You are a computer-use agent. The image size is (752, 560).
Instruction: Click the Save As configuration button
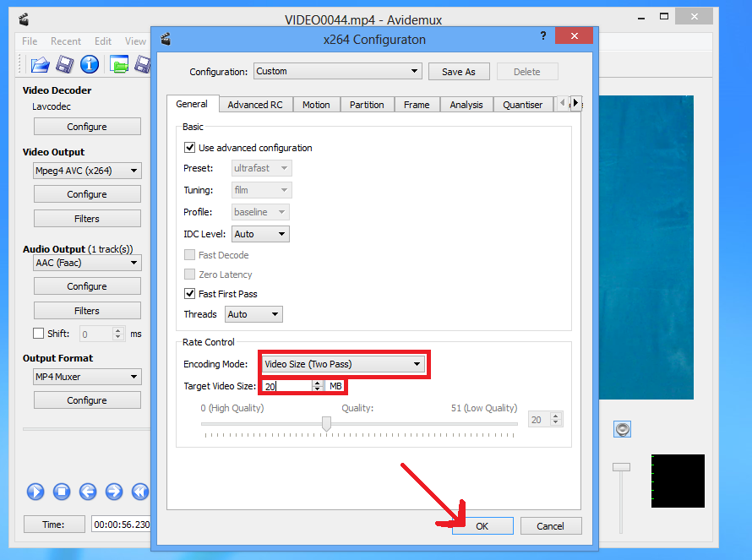coord(459,72)
